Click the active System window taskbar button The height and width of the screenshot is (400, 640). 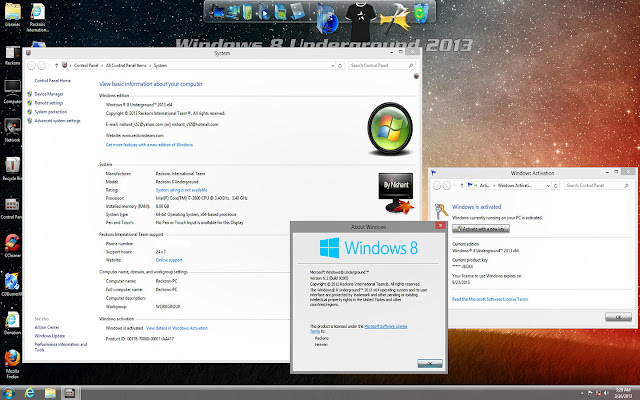[x=70, y=393]
